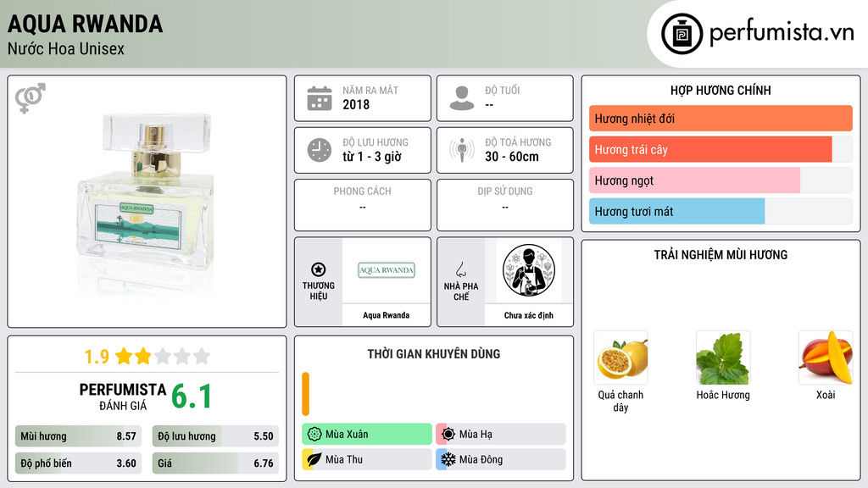Click the Phong cách card
The image size is (868, 488).
point(363,205)
